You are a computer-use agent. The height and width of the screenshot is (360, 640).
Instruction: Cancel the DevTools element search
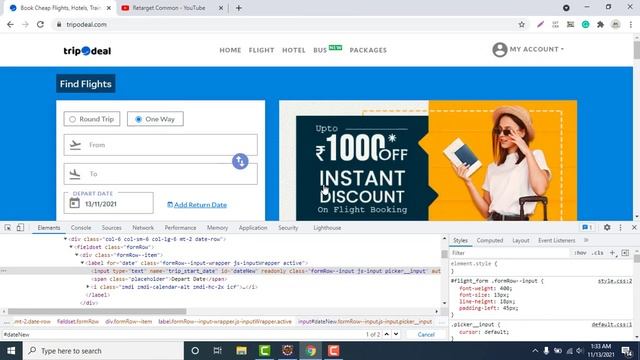[426, 334]
